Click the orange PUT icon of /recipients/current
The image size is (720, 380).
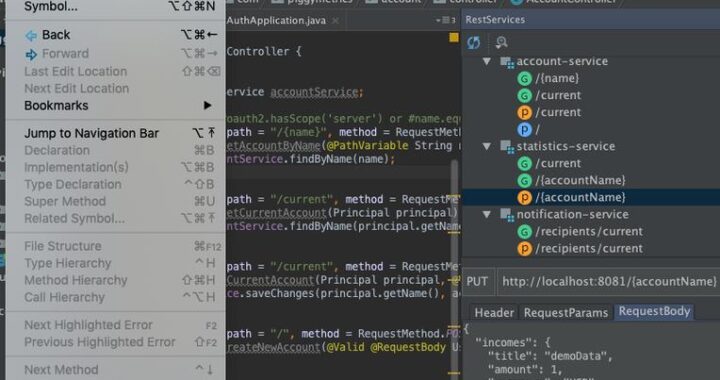click(524, 248)
